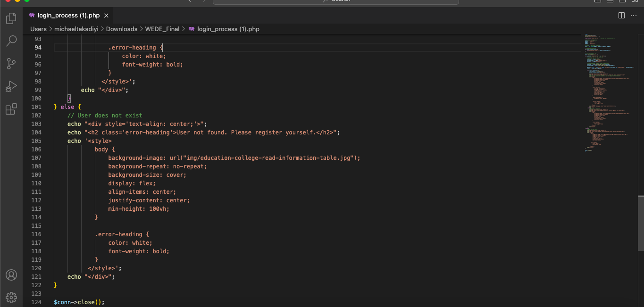Click 'font-weight: bold;' on line 96
This screenshot has height=307, width=644.
coord(152,65)
